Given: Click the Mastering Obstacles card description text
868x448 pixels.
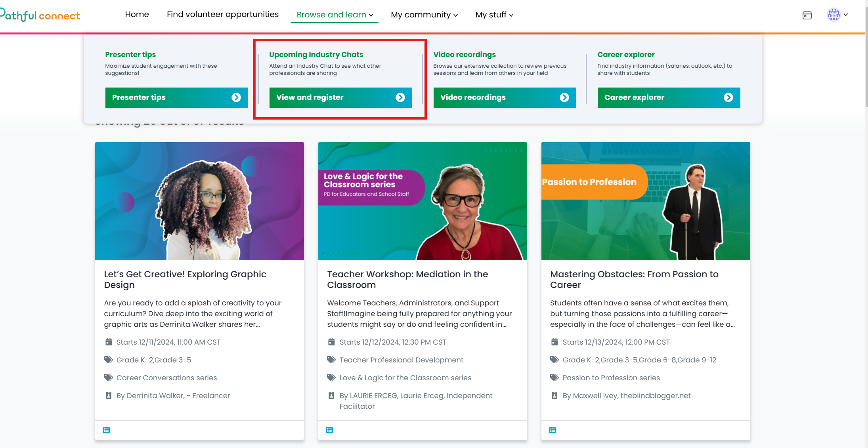Looking at the screenshot, I should click(642, 313).
